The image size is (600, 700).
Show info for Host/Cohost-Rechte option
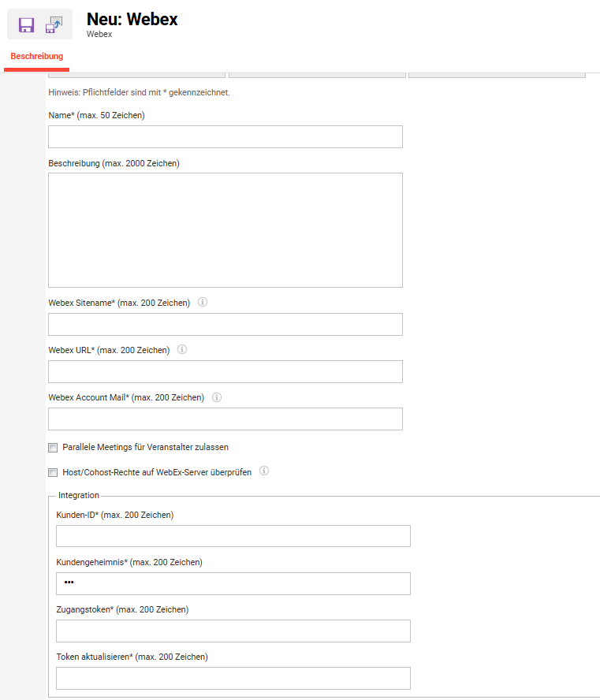(264, 471)
